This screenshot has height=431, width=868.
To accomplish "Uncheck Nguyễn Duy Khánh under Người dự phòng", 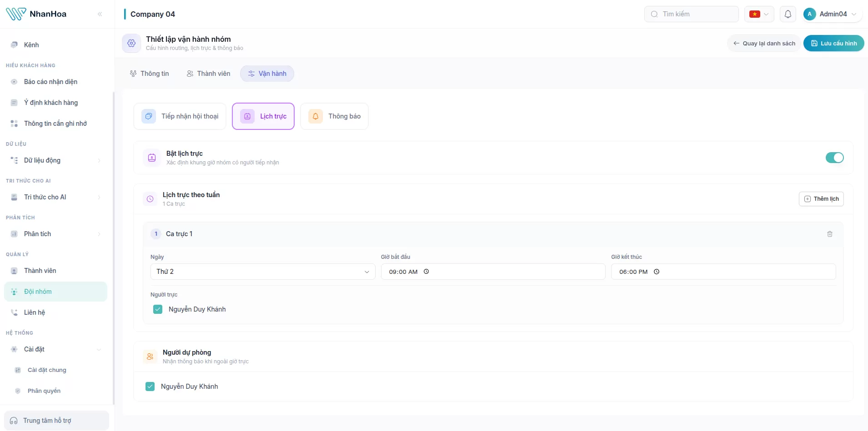I will pyautogui.click(x=150, y=386).
